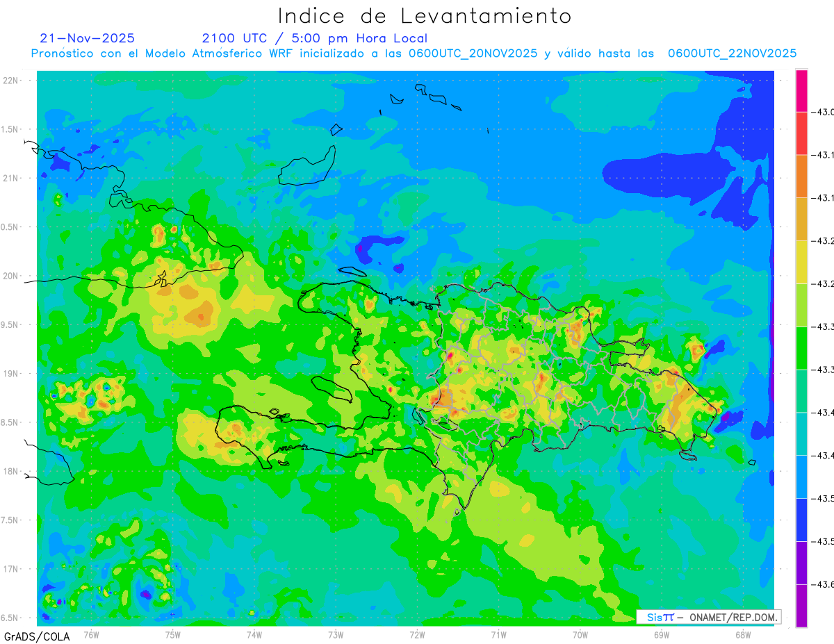Click the 68W longitude axis label
Screen dimensions: 834x644
pyautogui.click(x=743, y=634)
